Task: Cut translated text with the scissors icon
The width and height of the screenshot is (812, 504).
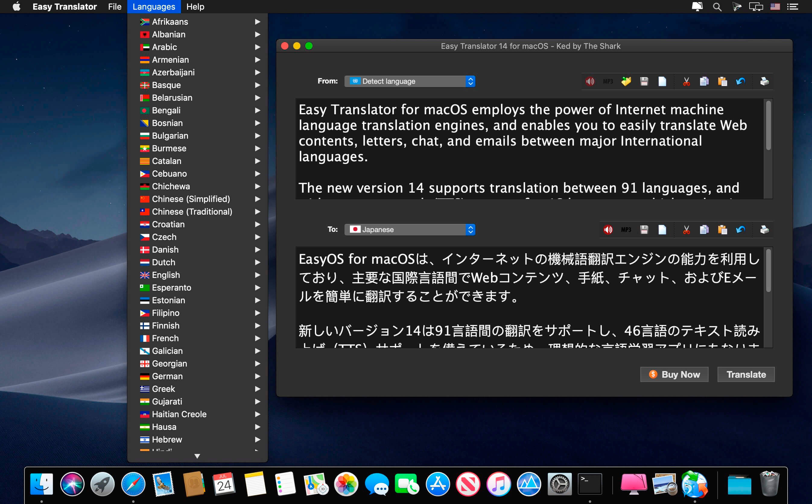Action: point(686,229)
